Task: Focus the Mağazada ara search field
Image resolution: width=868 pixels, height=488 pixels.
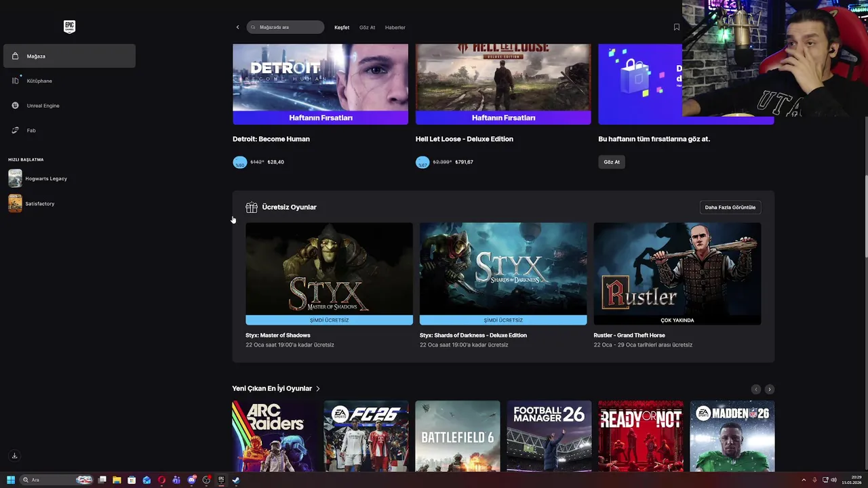Action: pyautogui.click(x=285, y=27)
